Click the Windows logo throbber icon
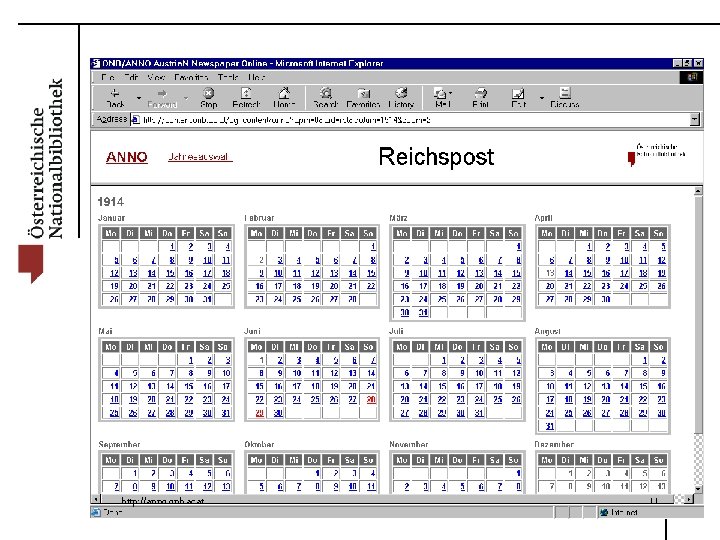 (692, 77)
